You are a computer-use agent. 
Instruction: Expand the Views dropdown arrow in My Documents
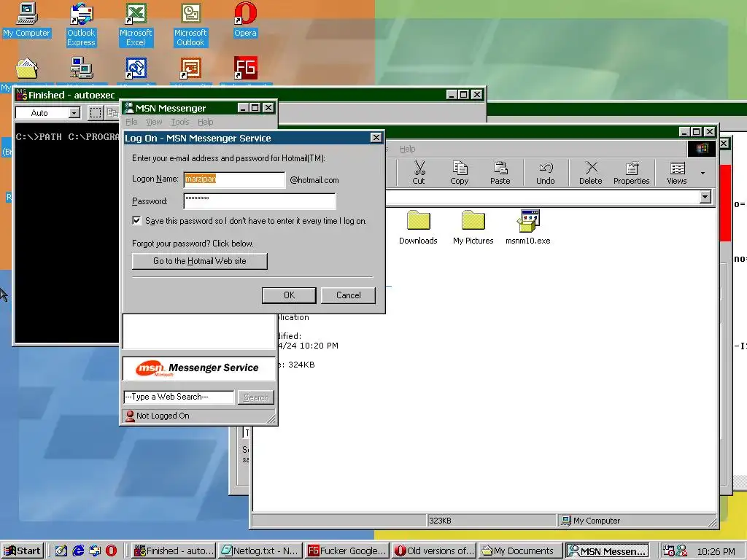(703, 173)
